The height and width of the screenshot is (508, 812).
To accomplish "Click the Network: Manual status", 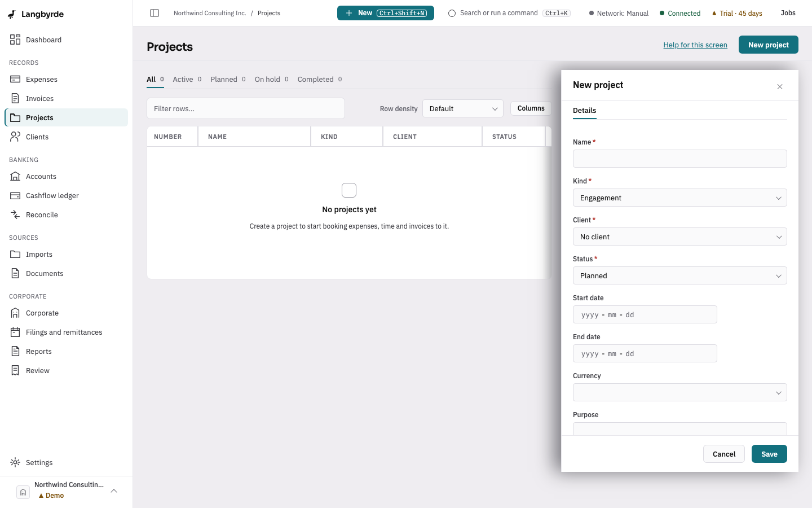I will point(619,13).
